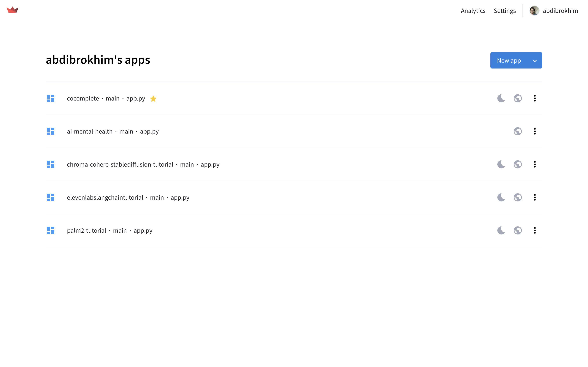
Task: Open Settings from the top navigation
Action: pos(505,11)
